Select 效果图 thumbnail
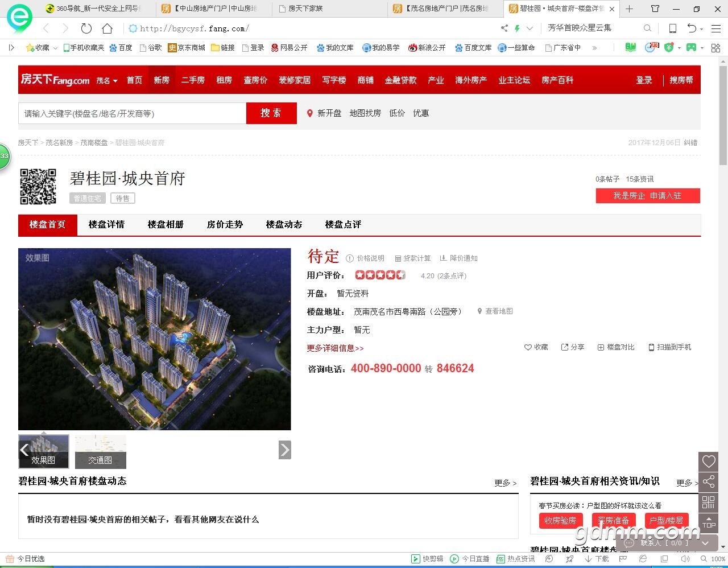 (43, 451)
